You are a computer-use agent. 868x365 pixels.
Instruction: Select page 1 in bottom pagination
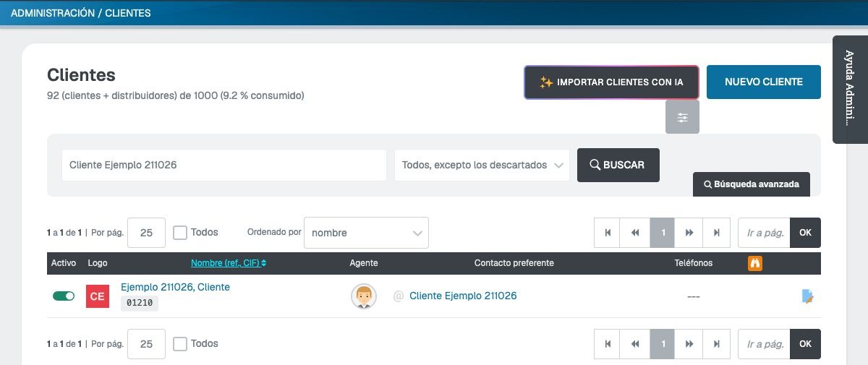[663, 344]
